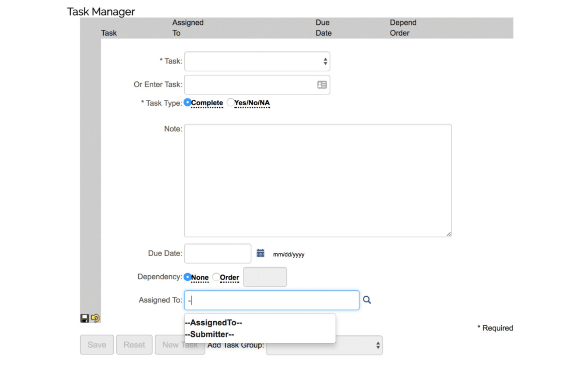Click in the Assigned To text field
The image size is (588, 392).
click(272, 300)
